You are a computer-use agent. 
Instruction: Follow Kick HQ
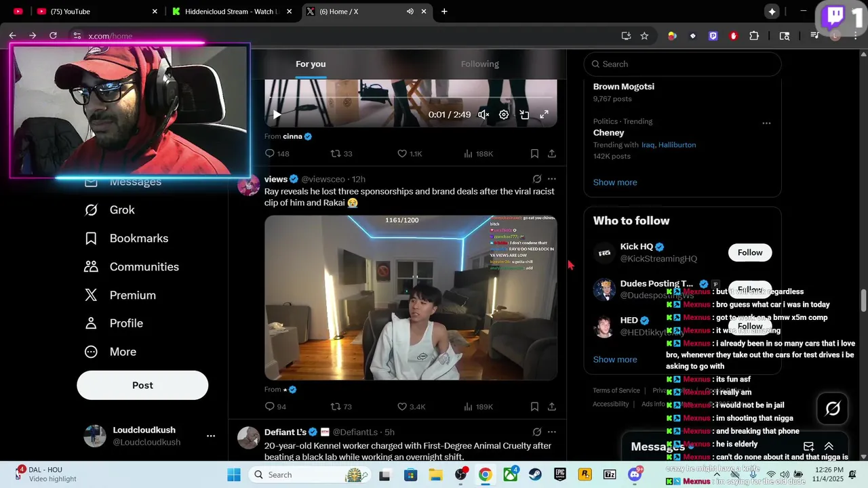[x=750, y=252]
